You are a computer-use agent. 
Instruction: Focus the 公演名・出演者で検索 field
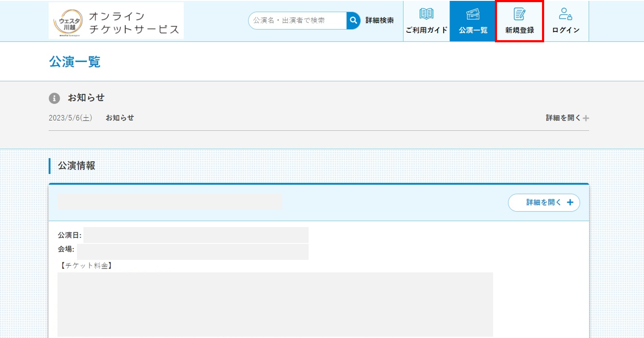[x=298, y=20]
